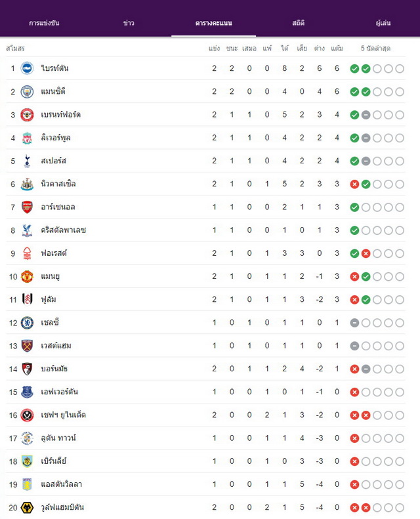
Task: Click the Chelsea club crest
Action: (27, 322)
